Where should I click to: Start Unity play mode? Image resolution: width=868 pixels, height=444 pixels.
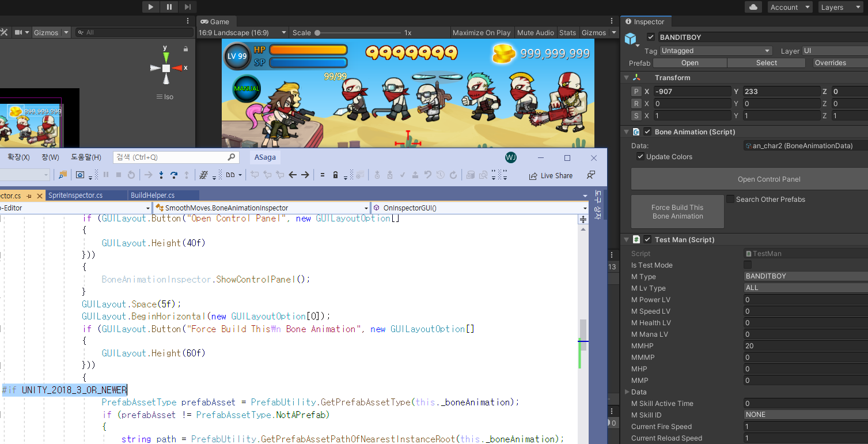tap(151, 7)
